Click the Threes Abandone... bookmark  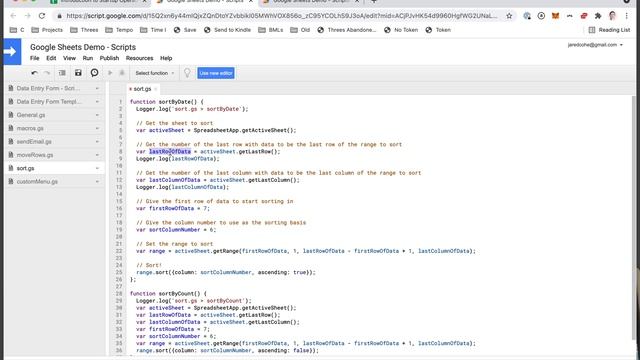(x=347, y=30)
